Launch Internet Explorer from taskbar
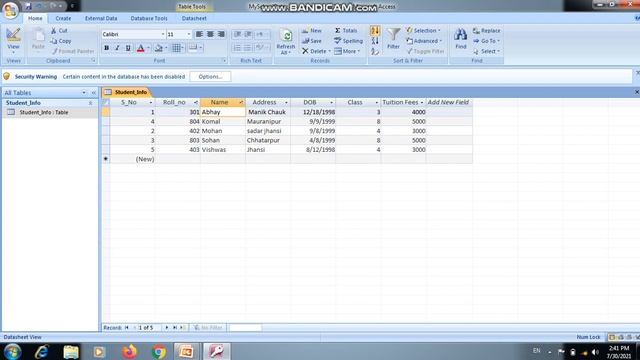The width and height of the screenshot is (640, 360). pos(42,351)
